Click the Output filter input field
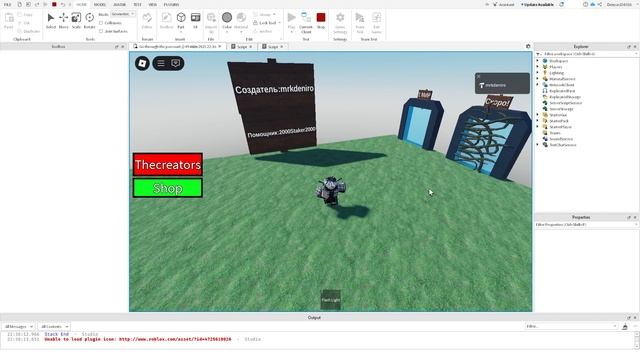 point(571,327)
